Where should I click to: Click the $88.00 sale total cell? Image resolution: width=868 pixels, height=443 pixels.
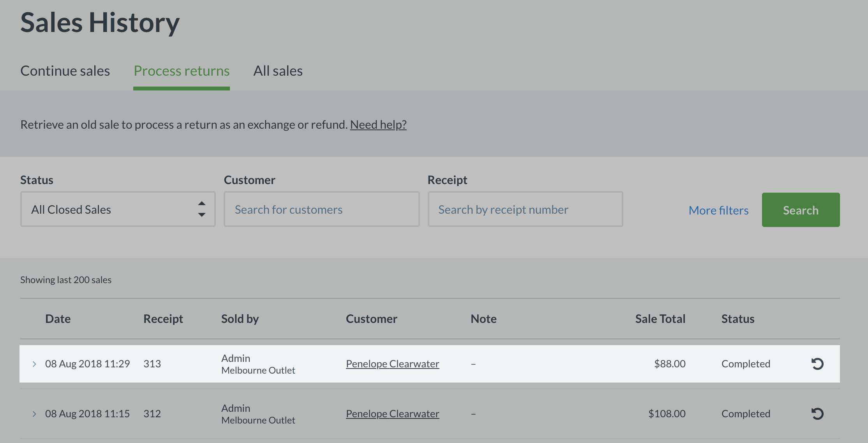click(x=669, y=364)
